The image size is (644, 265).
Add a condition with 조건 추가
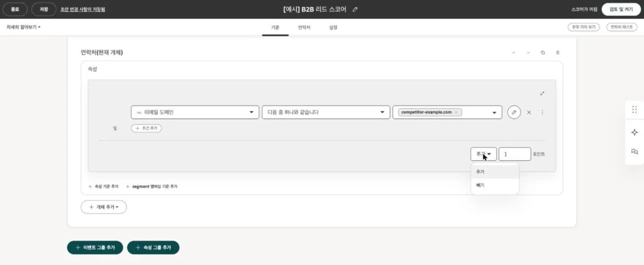coord(146,128)
